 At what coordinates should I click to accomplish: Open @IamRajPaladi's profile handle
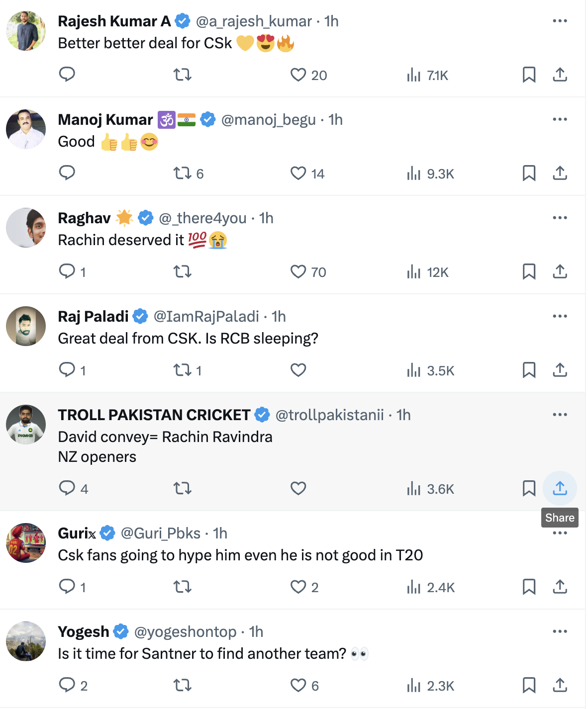pyautogui.click(x=207, y=316)
